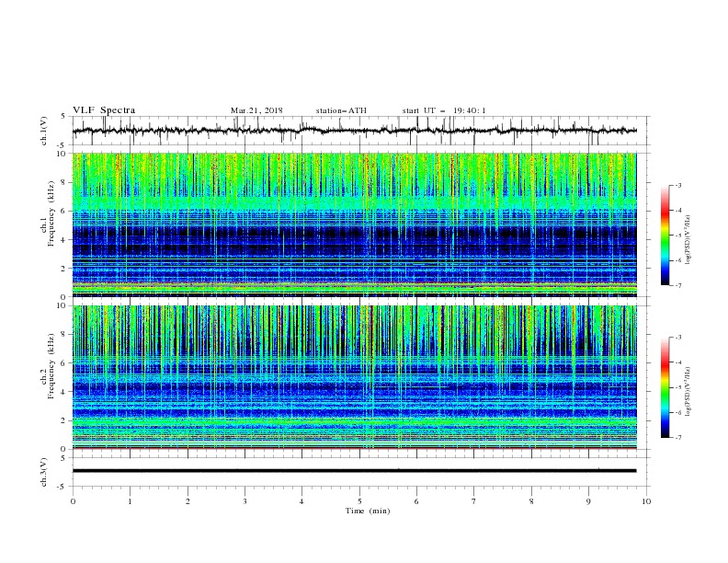Click time axis tick label '0'
This screenshot has width=728, height=563.
73,501
